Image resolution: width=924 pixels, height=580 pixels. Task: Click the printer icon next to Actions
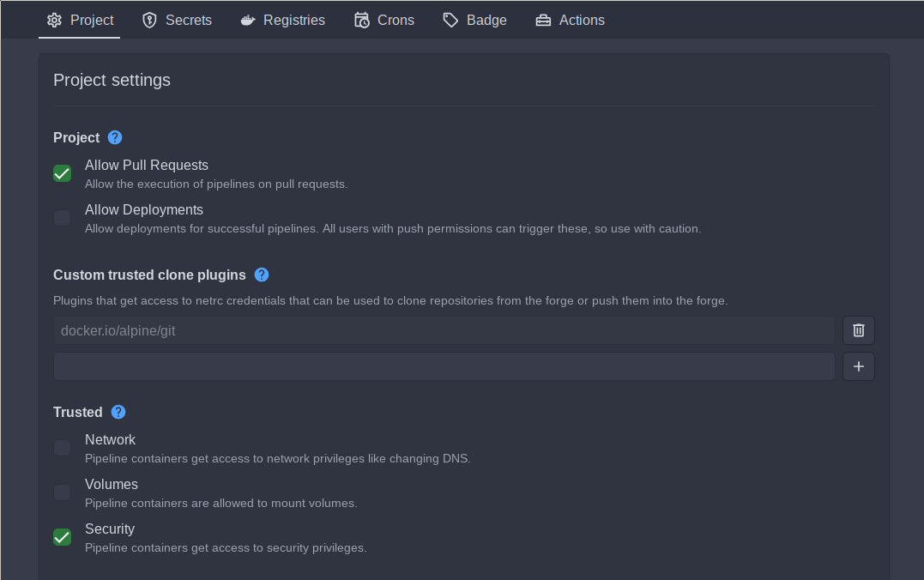click(544, 20)
